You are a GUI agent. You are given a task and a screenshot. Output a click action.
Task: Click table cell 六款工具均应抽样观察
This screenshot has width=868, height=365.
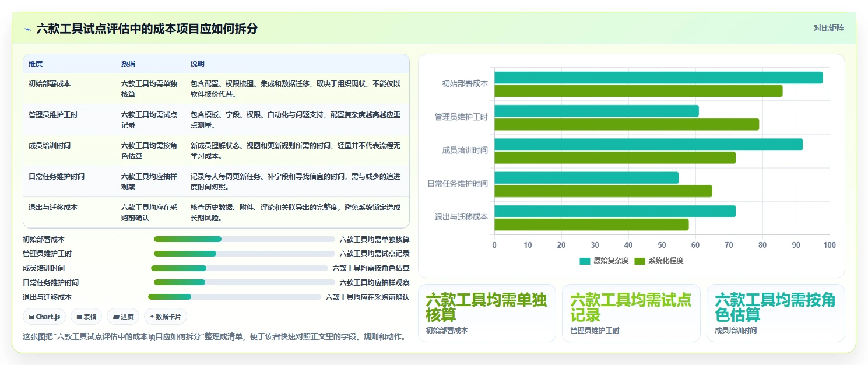[x=149, y=181]
